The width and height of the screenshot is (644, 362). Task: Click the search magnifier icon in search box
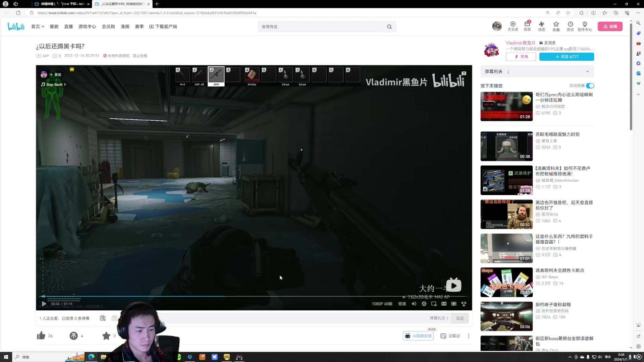click(x=389, y=27)
